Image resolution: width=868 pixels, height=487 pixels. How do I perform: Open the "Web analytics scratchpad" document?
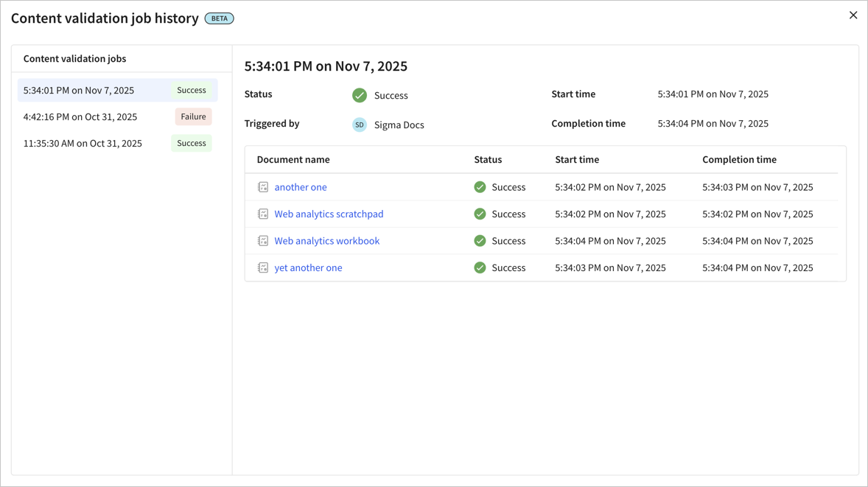329,214
